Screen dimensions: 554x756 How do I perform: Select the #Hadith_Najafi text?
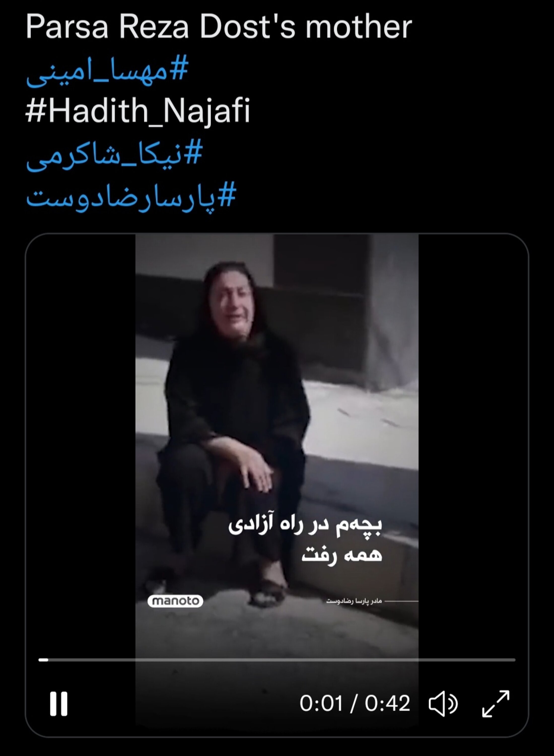tap(138, 111)
